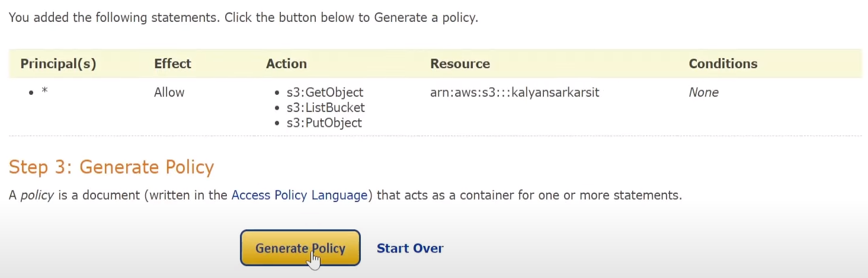Click the Action column header
The width and height of the screenshot is (868, 278).
[x=286, y=63]
